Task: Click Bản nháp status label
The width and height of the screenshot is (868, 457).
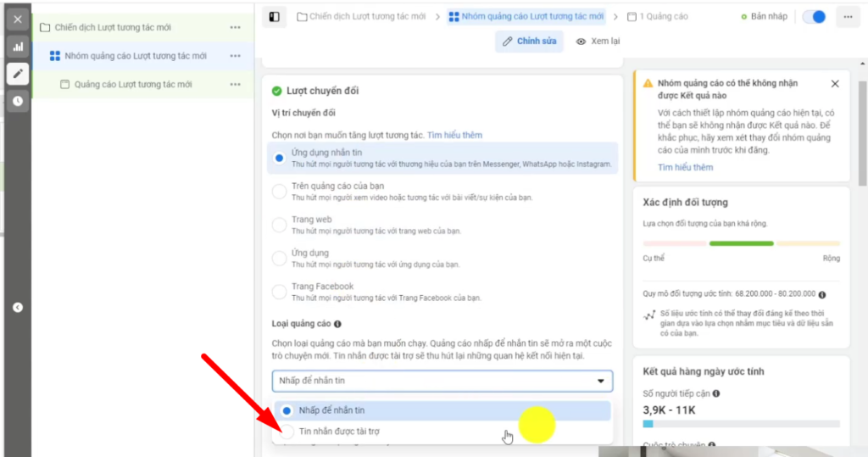Action: (x=769, y=17)
